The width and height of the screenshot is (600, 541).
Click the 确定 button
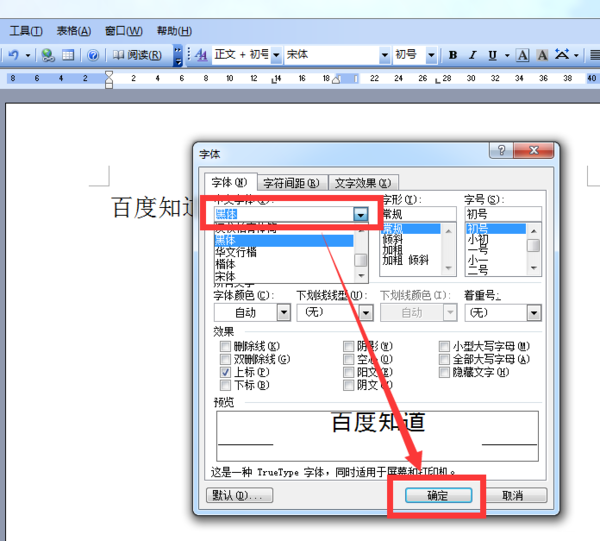439,495
